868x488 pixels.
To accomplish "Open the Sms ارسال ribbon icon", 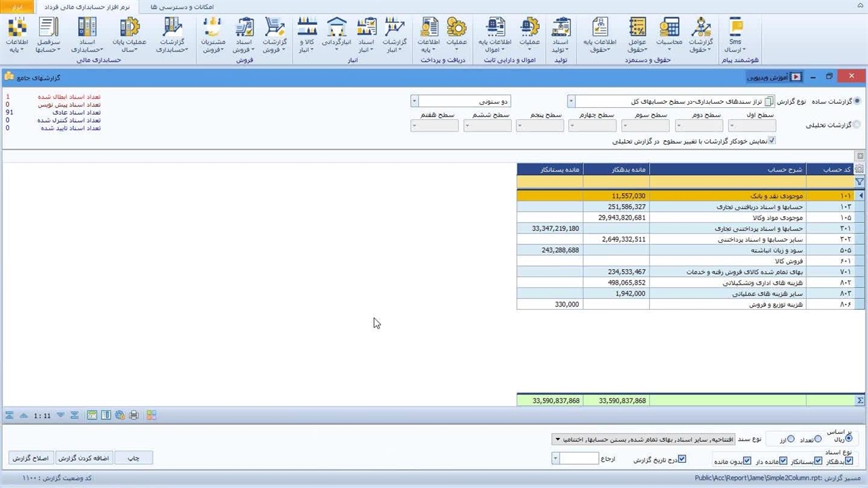I will [735, 35].
